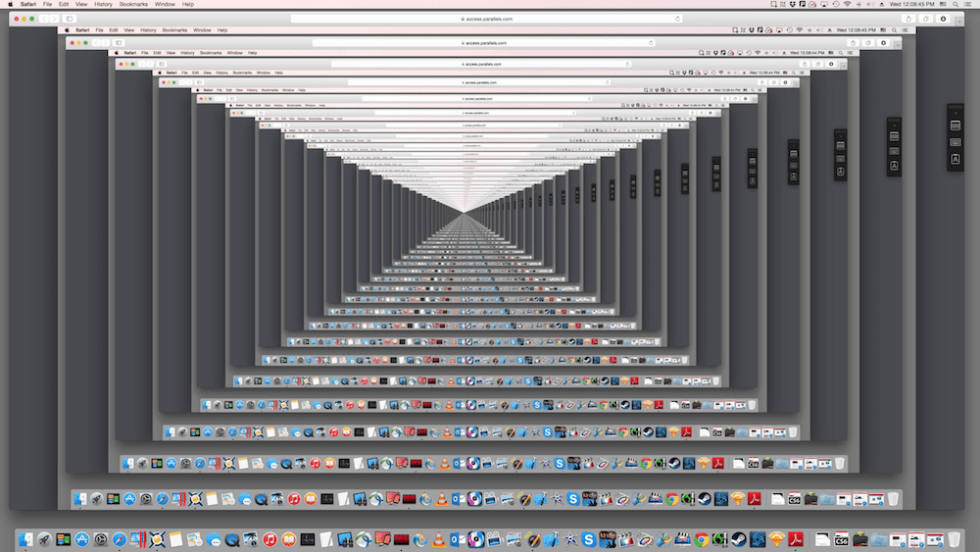Open the File menu in the top menu bar
The image size is (980, 552).
[47, 4]
